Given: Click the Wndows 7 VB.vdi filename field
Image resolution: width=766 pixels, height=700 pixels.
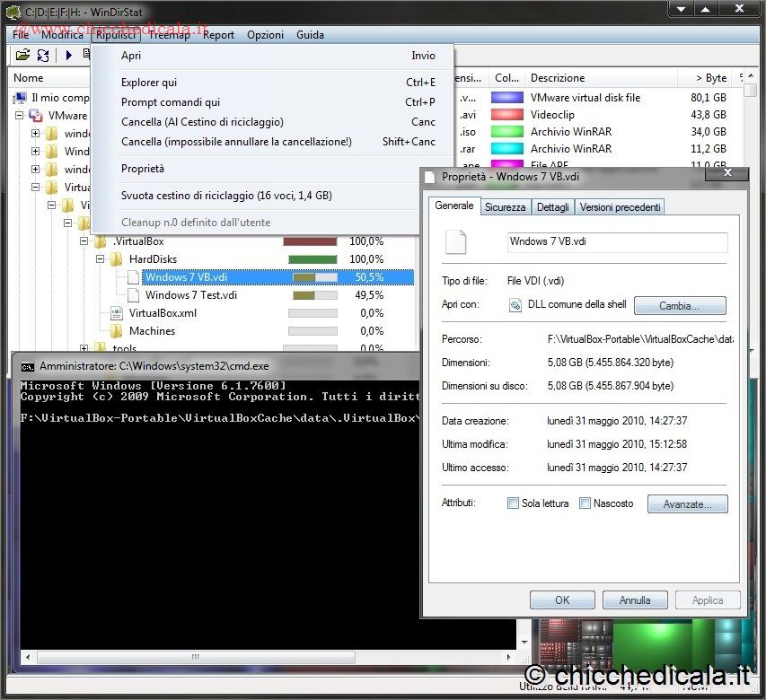Looking at the screenshot, I should tap(617, 242).
